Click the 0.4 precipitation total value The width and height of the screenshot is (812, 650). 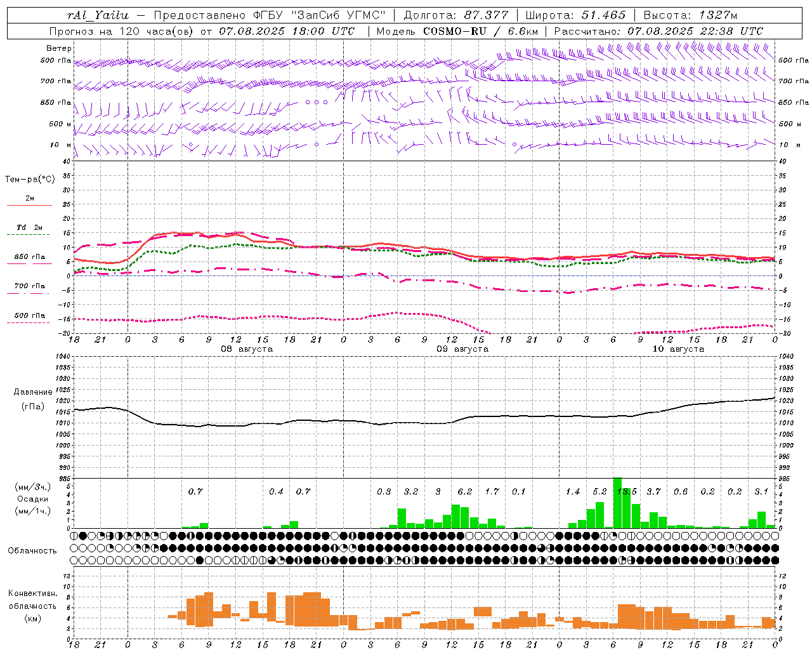276,491
